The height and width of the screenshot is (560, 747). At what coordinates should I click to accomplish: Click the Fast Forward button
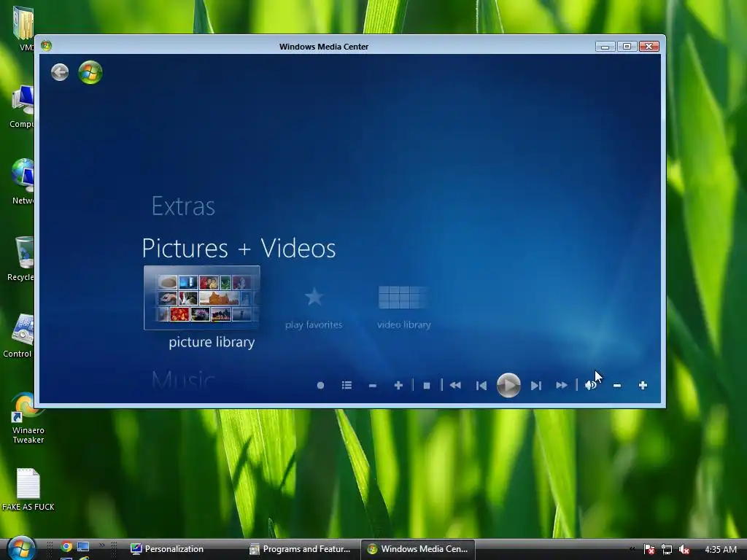coord(562,385)
